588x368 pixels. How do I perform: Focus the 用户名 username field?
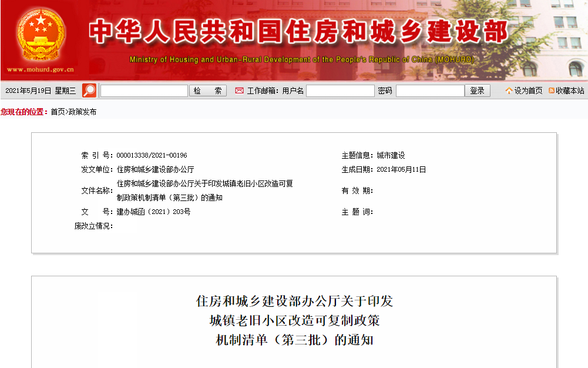[340, 91]
